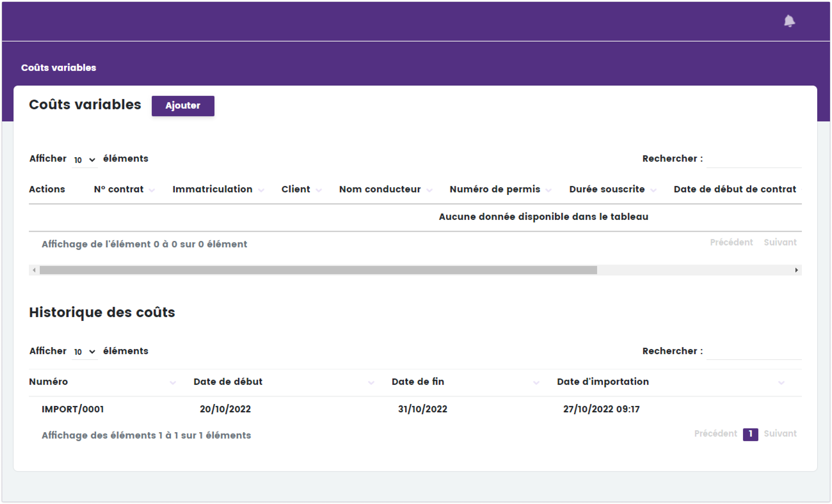832x504 pixels.
Task: Click the 20/10/2022 start date cell
Action: [x=225, y=409]
